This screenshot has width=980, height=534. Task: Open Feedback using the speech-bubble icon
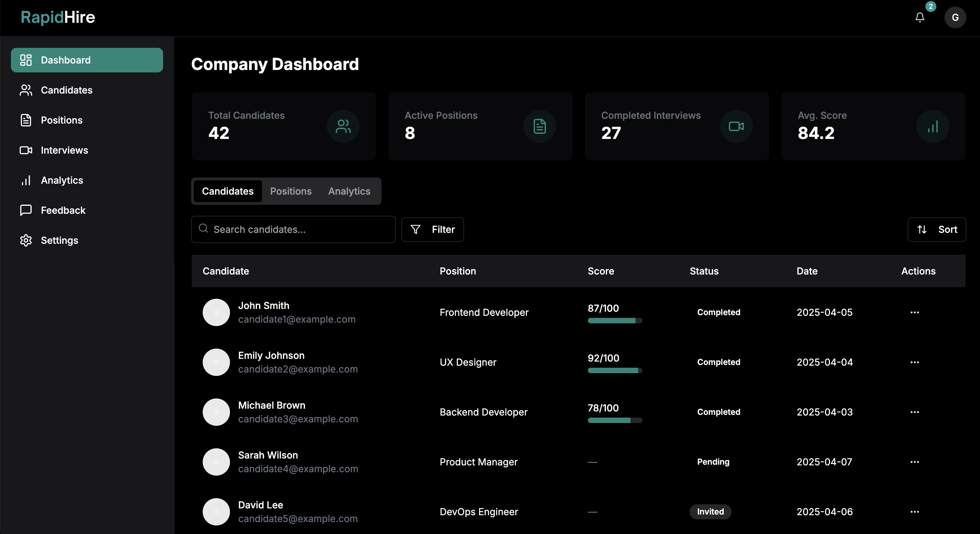(x=26, y=210)
